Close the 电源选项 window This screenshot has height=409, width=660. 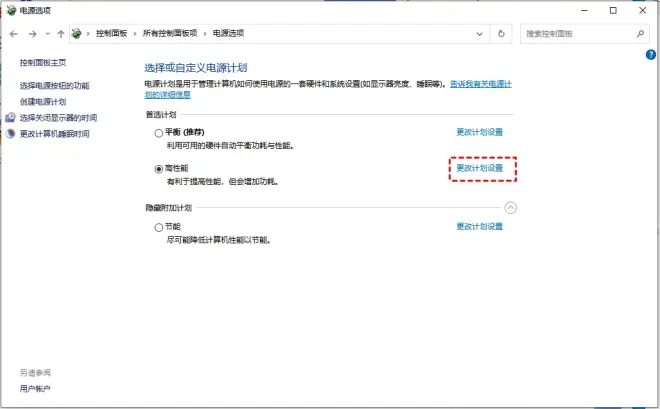pos(642,11)
